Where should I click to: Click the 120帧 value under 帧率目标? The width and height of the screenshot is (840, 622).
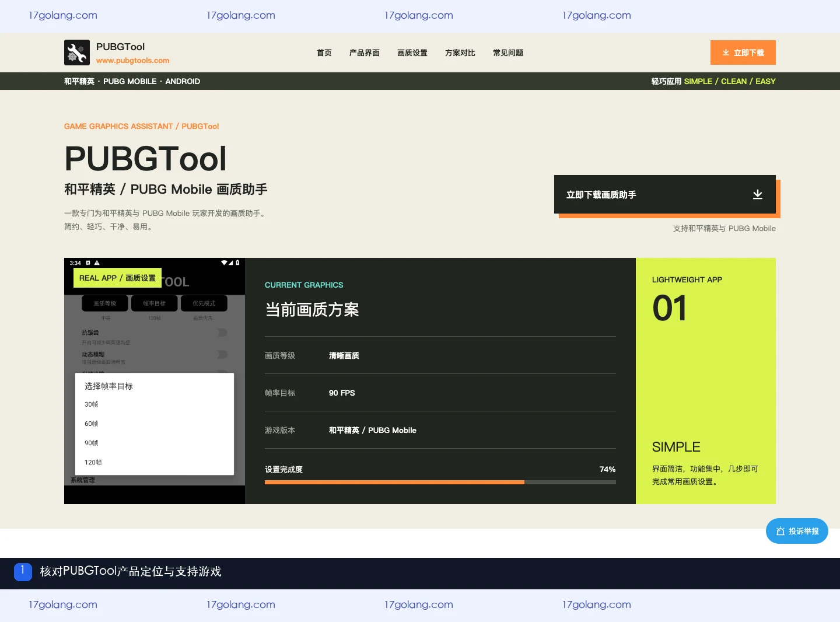pyautogui.click(x=155, y=318)
